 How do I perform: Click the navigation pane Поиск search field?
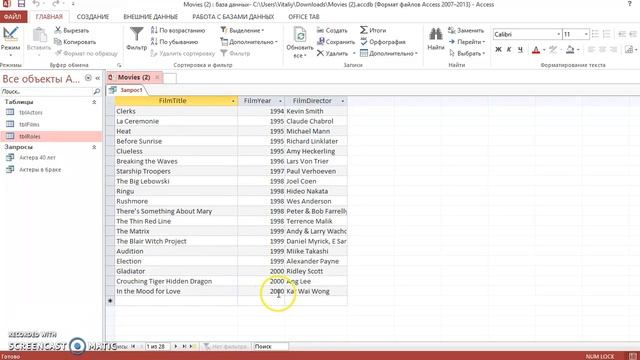pyautogui.click(x=47, y=91)
